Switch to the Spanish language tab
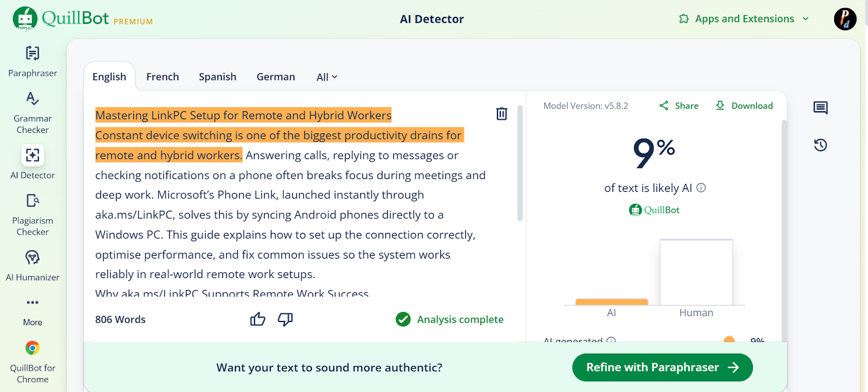 pyautogui.click(x=218, y=77)
